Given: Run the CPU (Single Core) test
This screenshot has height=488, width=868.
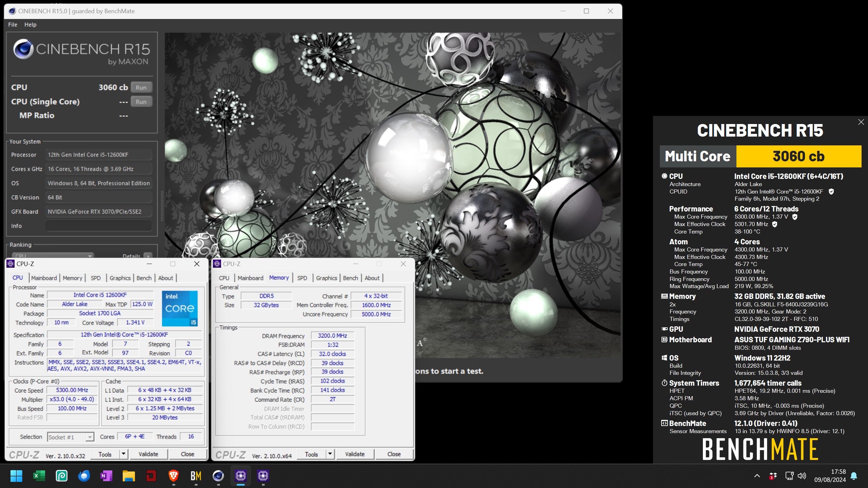Looking at the screenshot, I should click(x=141, y=102).
